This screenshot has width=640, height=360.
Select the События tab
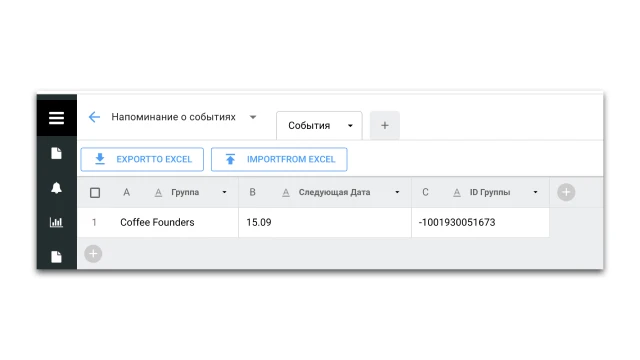(x=319, y=126)
